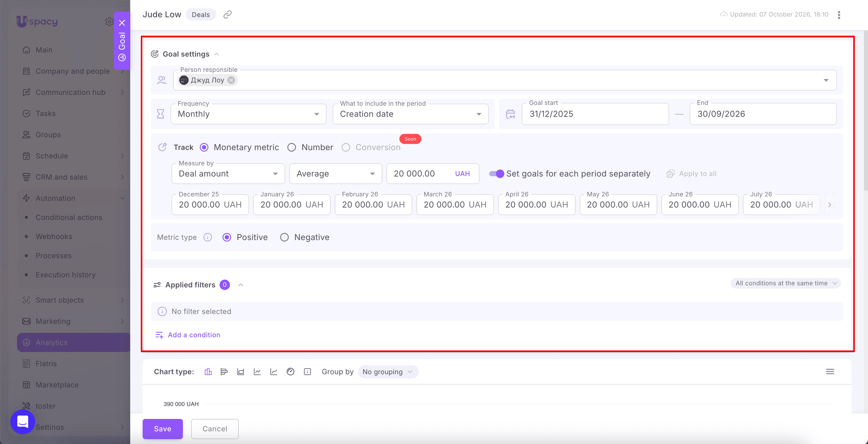Screen dimensions: 868x444
Task: Go to Tasks in sidebar
Action: pos(73,113)
